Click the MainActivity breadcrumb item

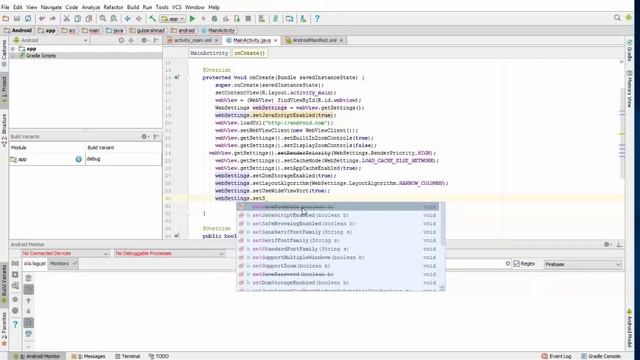pos(218,31)
